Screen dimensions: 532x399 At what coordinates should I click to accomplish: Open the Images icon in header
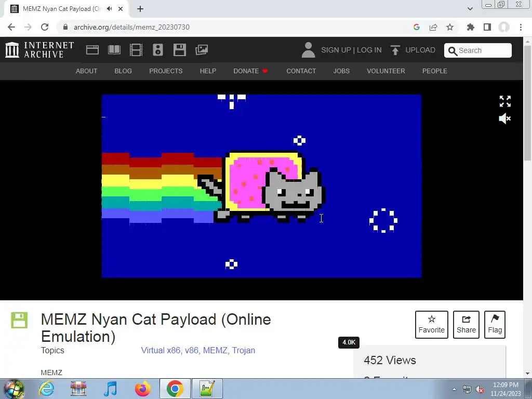point(202,50)
